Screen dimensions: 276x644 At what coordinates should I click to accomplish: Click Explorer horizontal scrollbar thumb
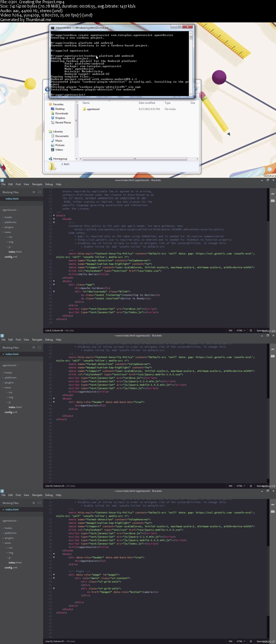point(135,159)
